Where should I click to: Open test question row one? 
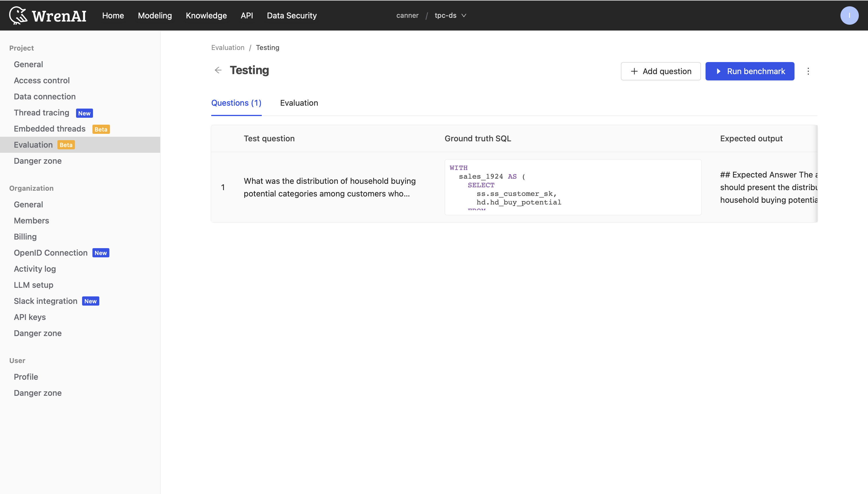[x=329, y=187]
